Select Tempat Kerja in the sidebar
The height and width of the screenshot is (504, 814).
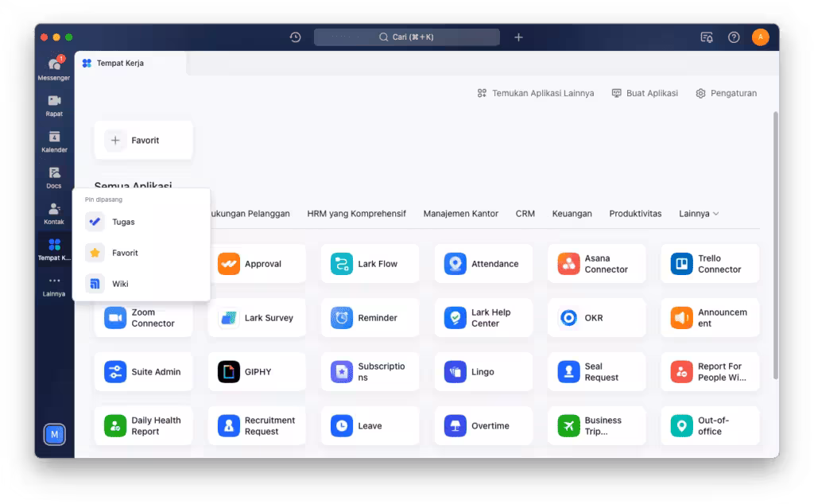click(x=54, y=250)
